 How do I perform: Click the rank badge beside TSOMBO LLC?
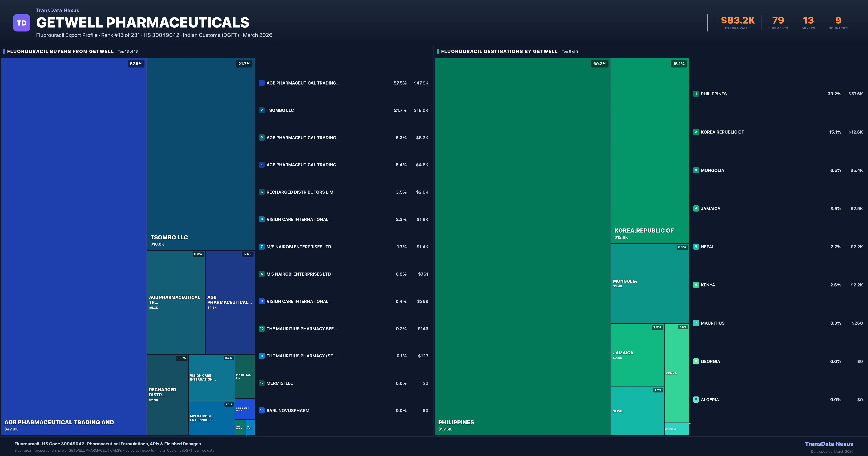261,110
